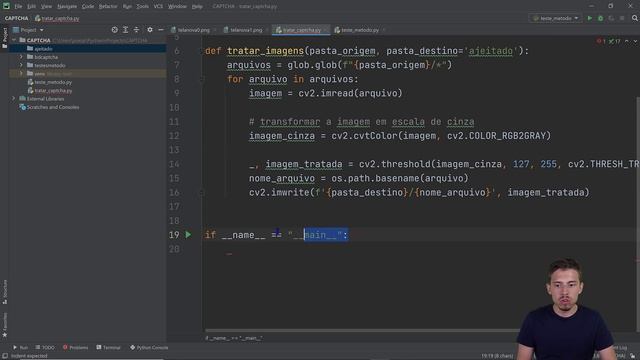This screenshot has height=360, width=640.
Task: Expand External Libraries node
Action: (x=13, y=98)
